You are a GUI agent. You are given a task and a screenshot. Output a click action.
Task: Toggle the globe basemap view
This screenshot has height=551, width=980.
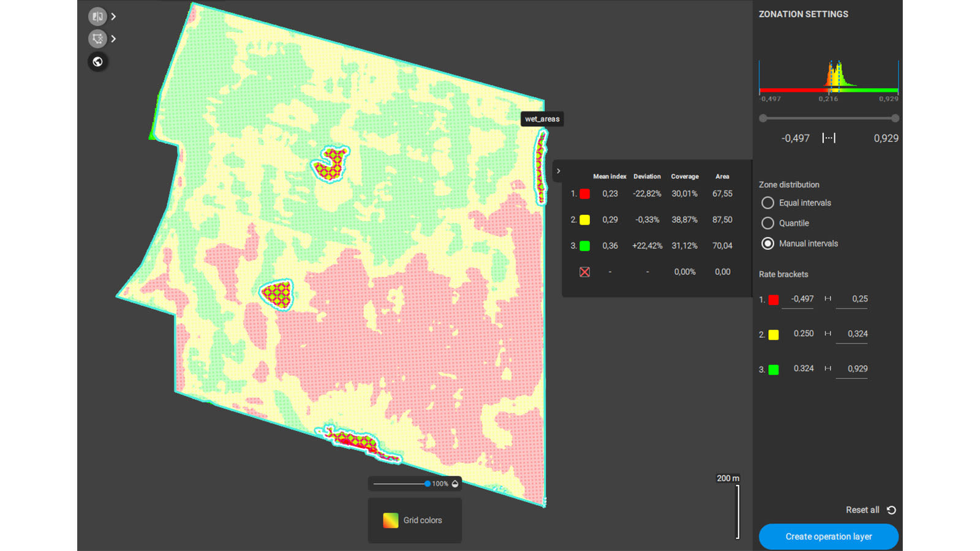(x=97, y=61)
